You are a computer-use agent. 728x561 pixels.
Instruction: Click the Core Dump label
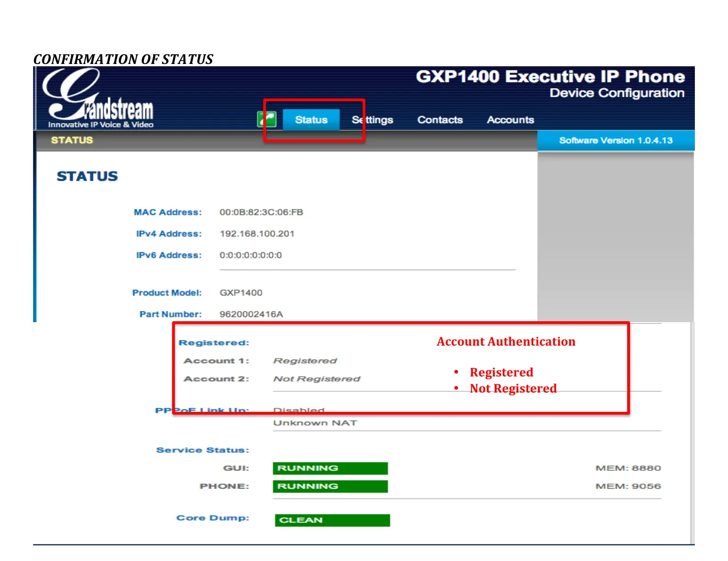pos(213,518)
